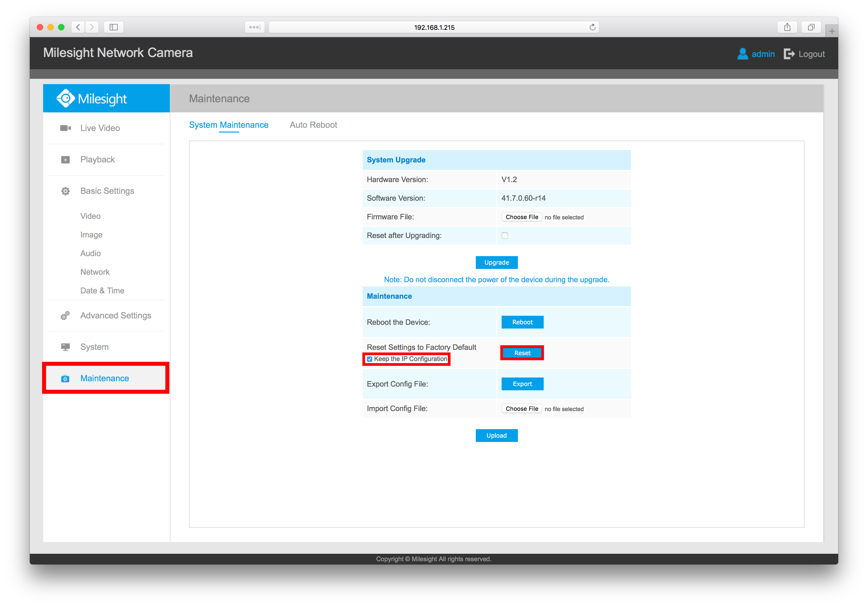Open Video settings submenu item
The height and width of the screenshot is (607, 868).
tap(90, 216)
